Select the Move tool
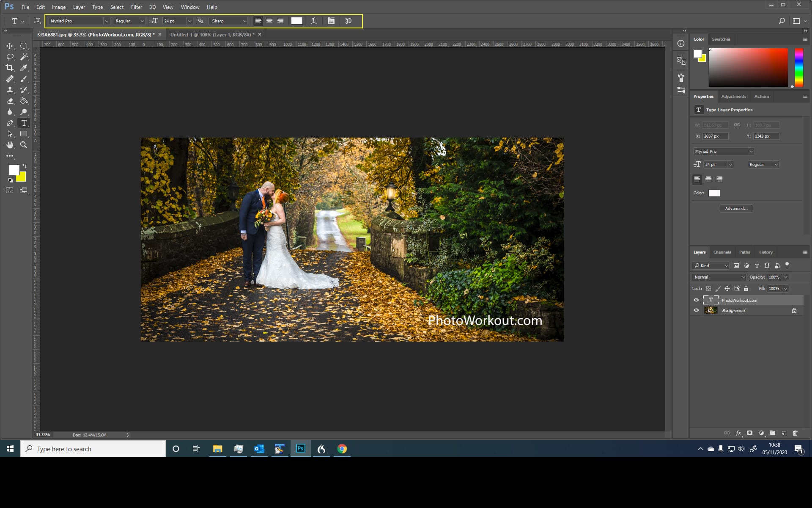The height and width of the screenshot is (508, 812). click(x=10, y=45)
